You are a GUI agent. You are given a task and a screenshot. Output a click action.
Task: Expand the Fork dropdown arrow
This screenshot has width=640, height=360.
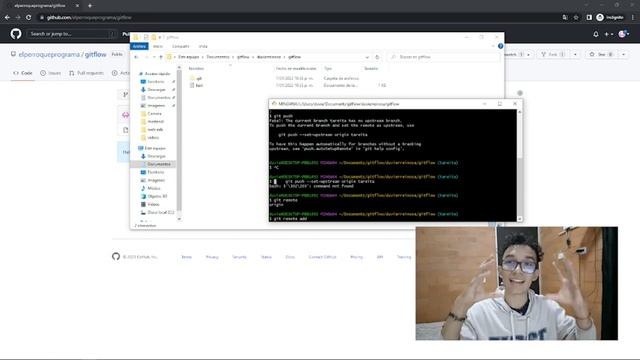(x=575, y=54)
